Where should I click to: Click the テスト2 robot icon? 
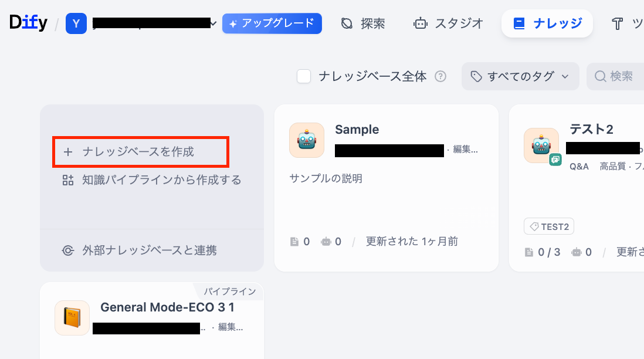point(541,145)
